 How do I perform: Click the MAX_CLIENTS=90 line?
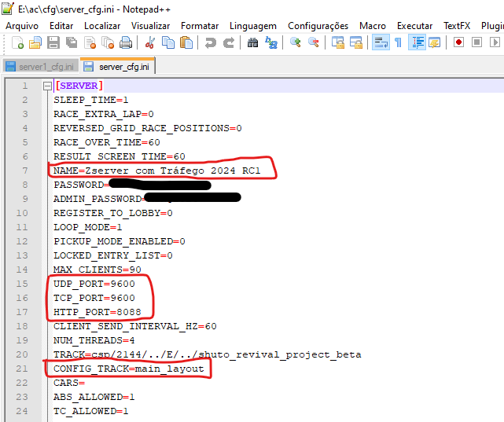(97, 270)
